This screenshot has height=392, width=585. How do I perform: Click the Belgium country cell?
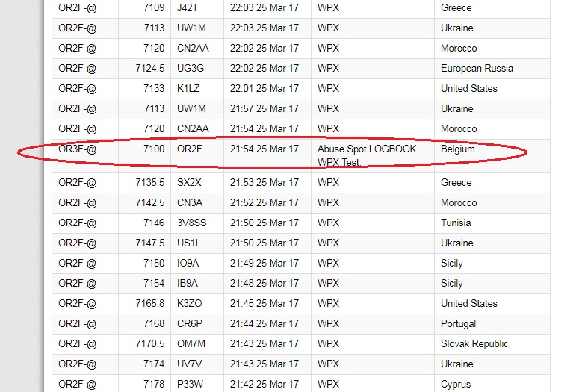click(x=458, y=149)
